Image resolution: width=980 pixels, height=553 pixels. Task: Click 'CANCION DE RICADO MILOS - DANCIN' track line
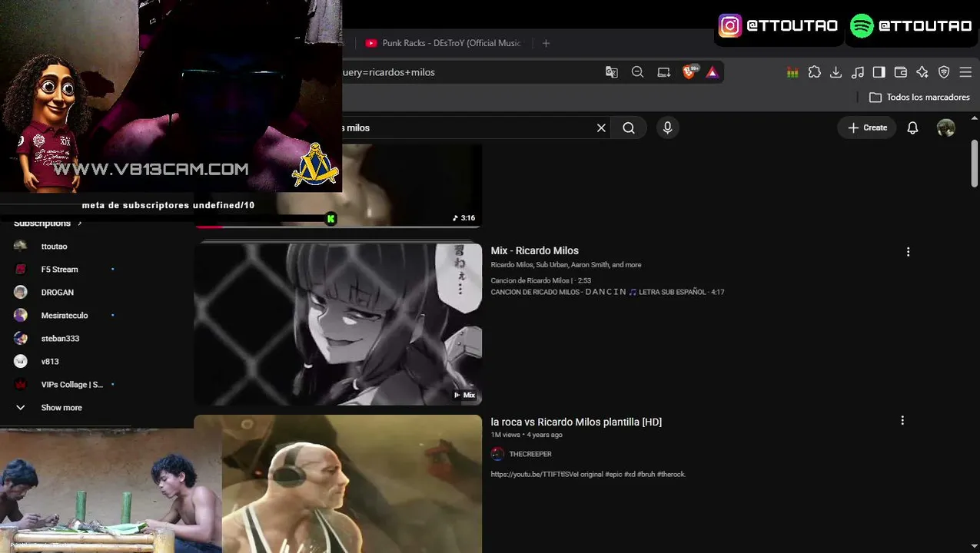[607, 292]
